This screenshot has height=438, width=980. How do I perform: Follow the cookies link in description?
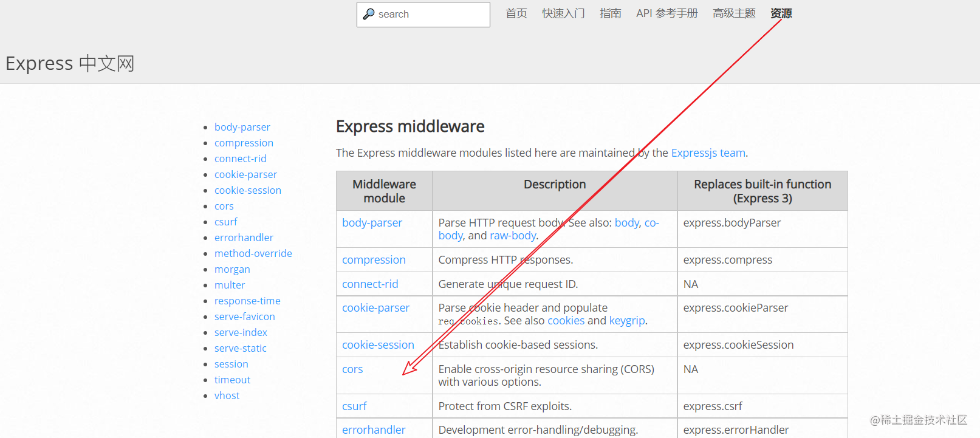click(x=566, y=321)
